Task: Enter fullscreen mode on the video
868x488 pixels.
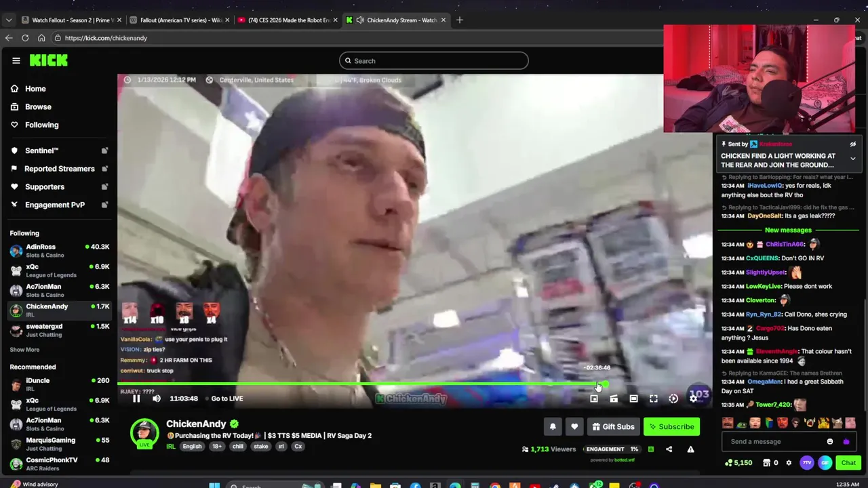Action: point(654,399)
